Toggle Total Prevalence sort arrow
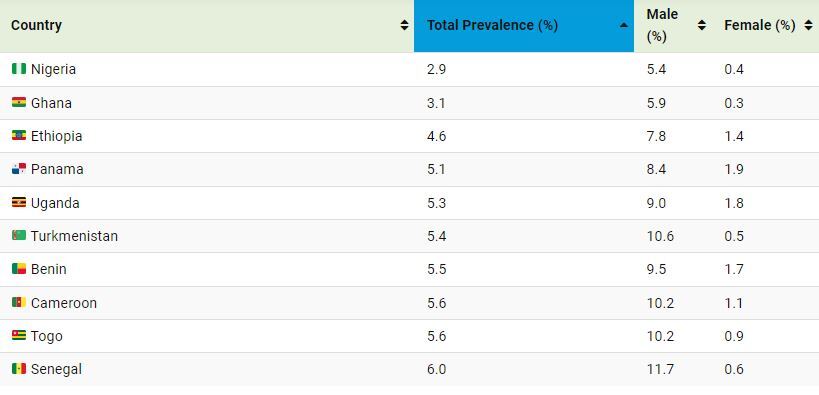 [624, 25]
